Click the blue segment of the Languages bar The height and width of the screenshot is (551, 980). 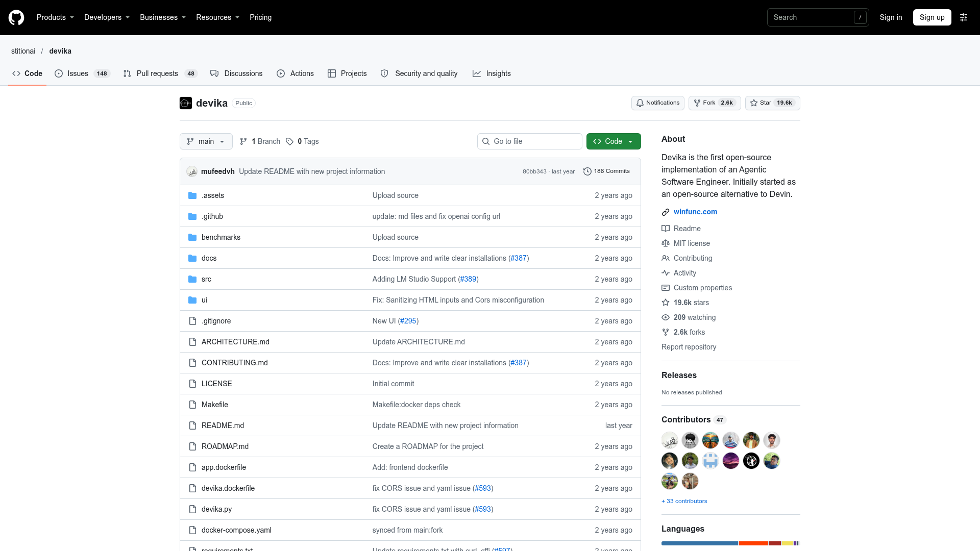pos(700,543)
